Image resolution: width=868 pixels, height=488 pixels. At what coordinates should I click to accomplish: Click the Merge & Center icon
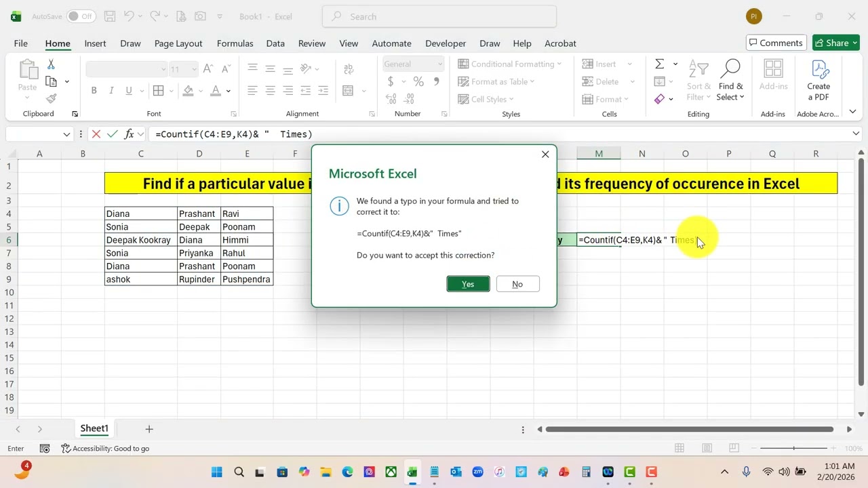pyautogui.click(x=348, y=91)
